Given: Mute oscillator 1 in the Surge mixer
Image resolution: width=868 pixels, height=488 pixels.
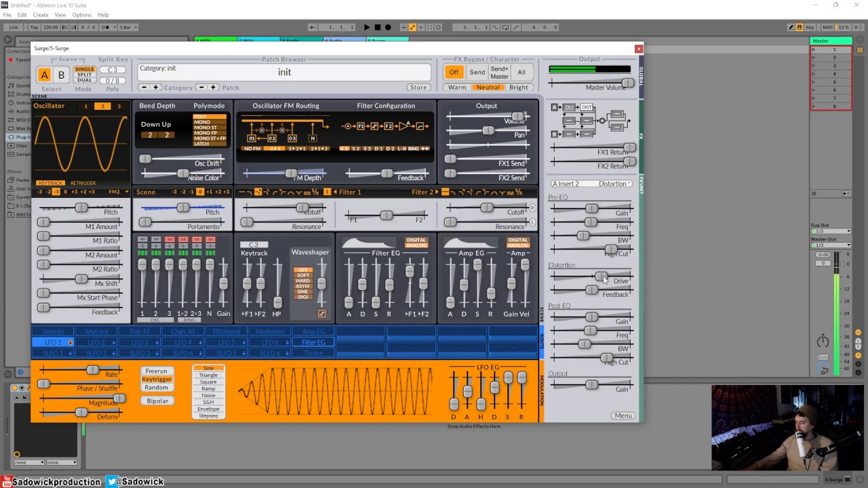Looking at the screenshot, I should click(142, 239).
